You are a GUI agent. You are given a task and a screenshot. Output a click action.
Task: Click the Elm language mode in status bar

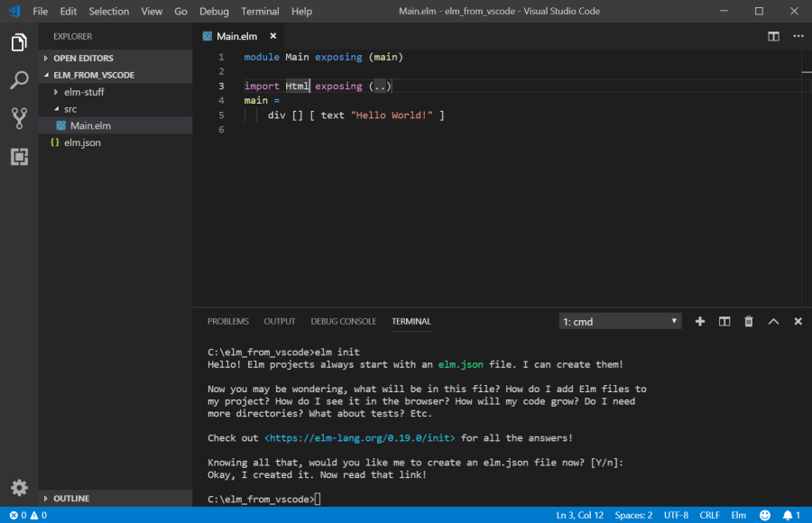coord(738,516)
